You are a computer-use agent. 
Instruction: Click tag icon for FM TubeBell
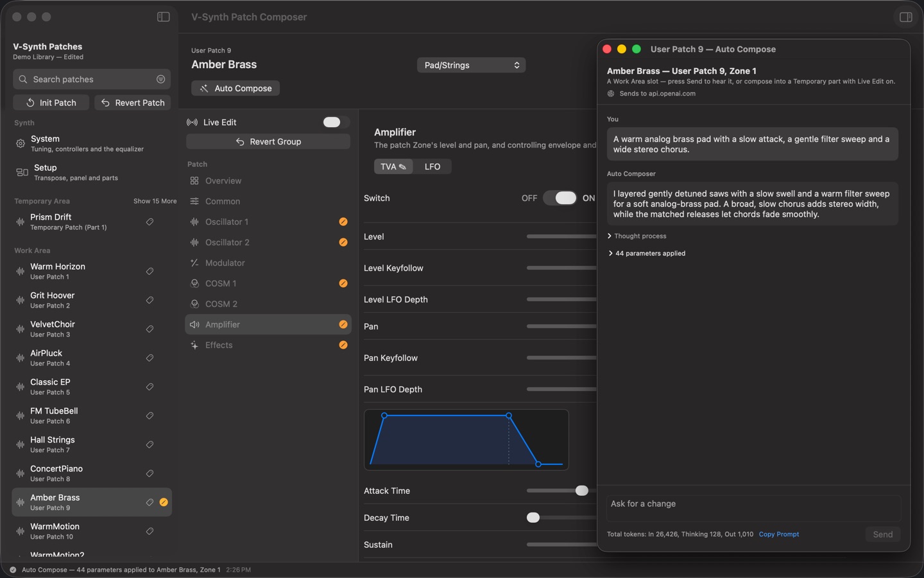point(150,416)
